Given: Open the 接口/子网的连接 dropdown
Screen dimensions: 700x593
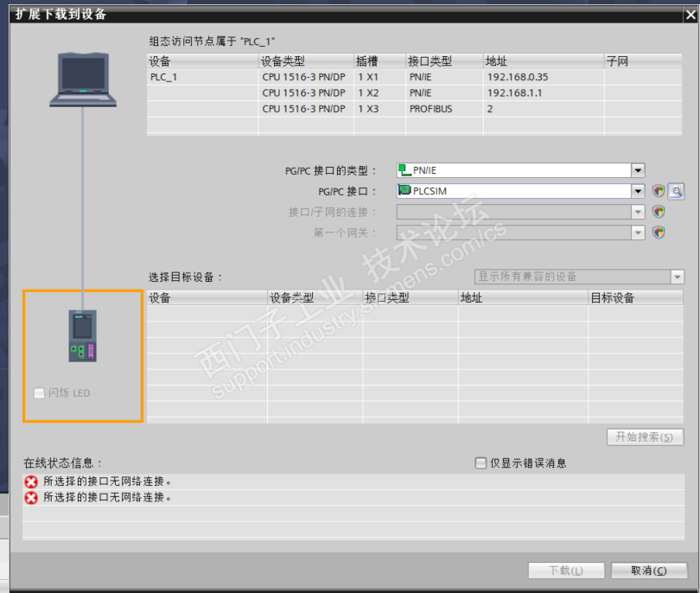Looking at the screenshot, I should [638, 212].
